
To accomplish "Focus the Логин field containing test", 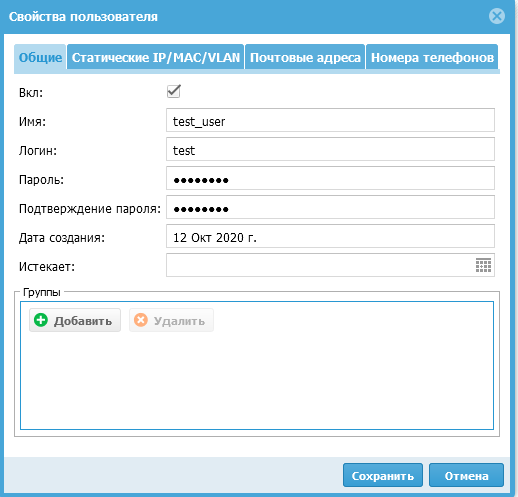I will coord(330,149).
